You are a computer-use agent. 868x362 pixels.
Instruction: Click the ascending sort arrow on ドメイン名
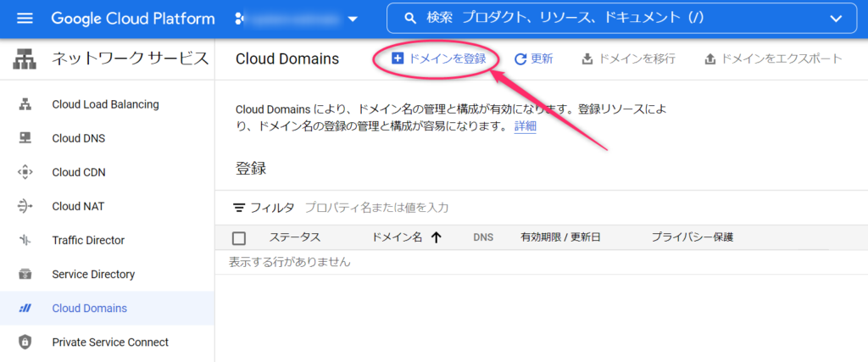437,237
